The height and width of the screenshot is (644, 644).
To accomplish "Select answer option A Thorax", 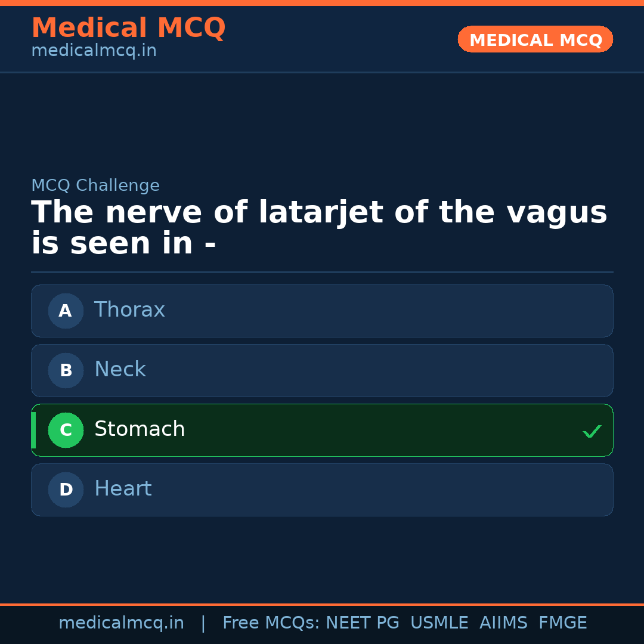I will [322, 311].
